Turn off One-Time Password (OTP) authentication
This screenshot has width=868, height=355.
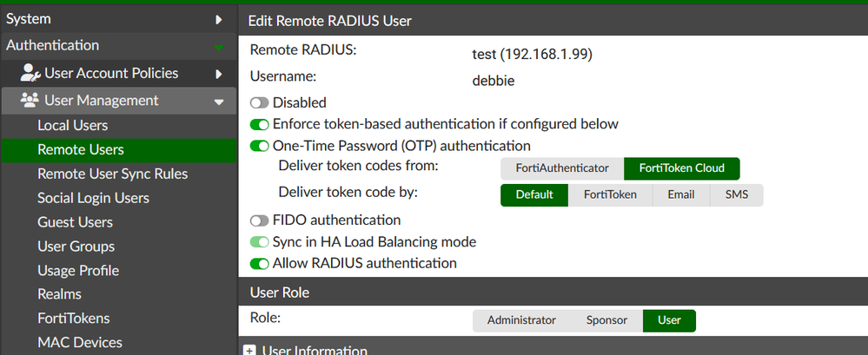(x=259, y=146)
